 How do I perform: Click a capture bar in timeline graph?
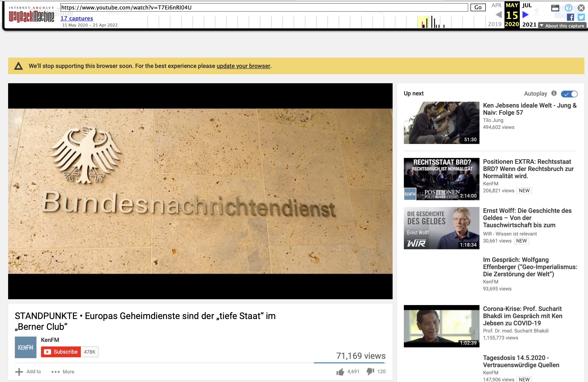pyautogui.click(x=432, y=22)
